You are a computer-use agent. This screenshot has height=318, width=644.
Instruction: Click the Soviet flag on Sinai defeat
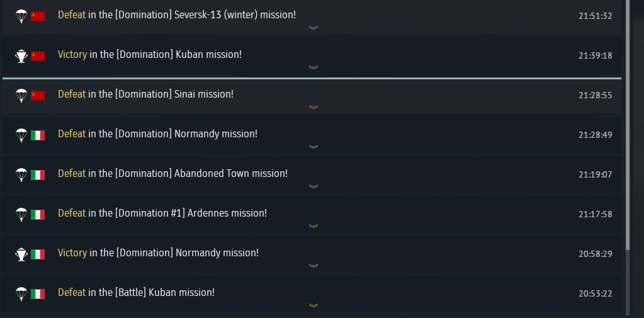[38, 95]
